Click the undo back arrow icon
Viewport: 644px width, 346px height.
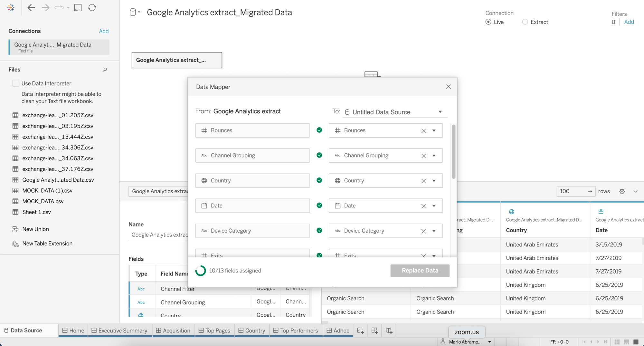pyautogui.click(x=31, y=7)
